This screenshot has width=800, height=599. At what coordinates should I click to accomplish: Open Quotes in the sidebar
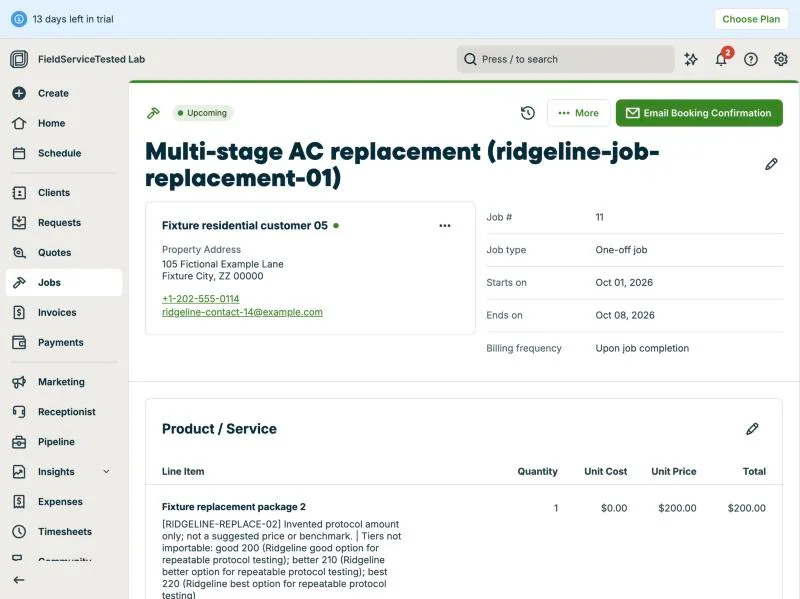64,253
